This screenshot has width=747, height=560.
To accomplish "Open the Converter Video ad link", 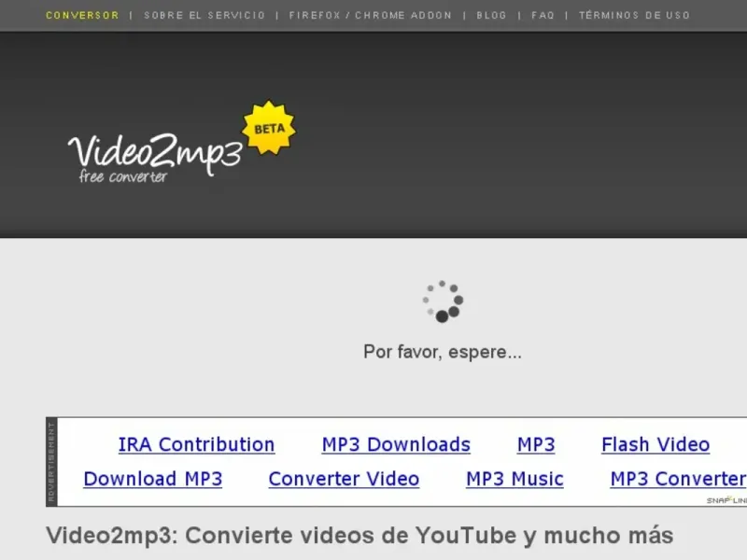I will [x=344, y=479].
